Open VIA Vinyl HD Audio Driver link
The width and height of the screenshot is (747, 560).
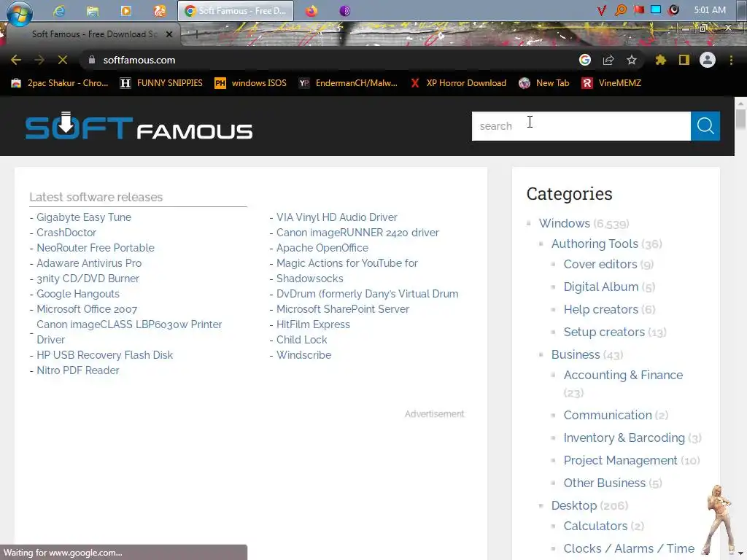pyautogui.click(x=337, y=217)
